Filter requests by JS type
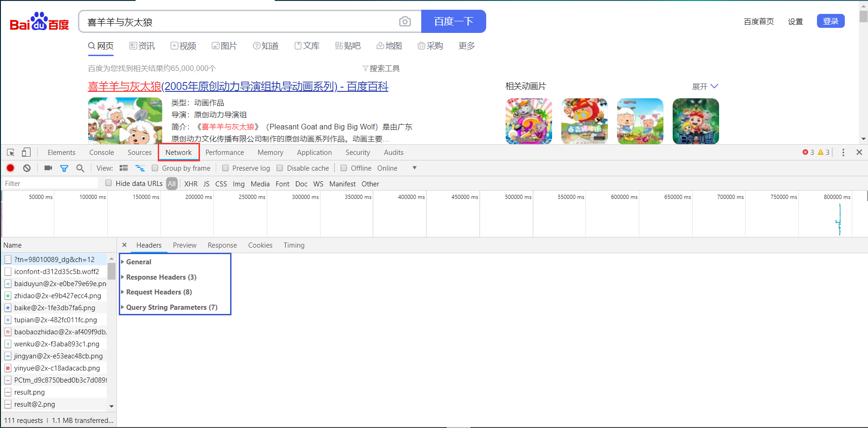The width and height of the screenshot is (868, 428). tap(206, 184)
